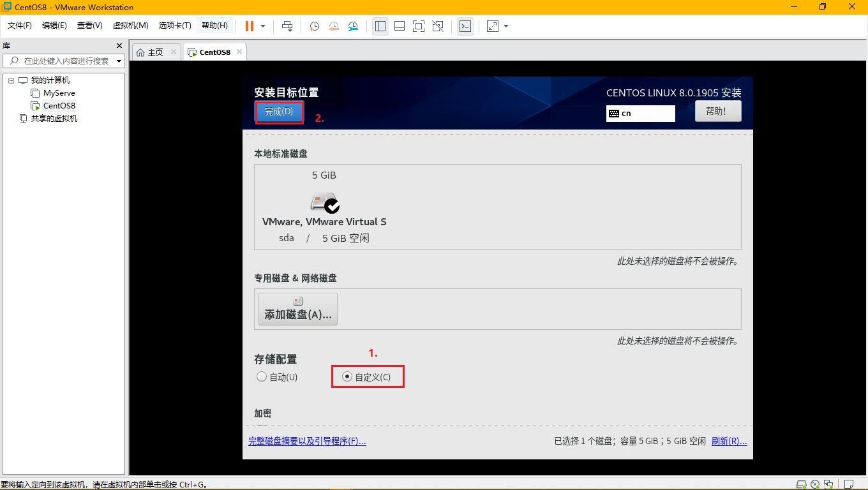Select the 自定义(C) radio button
The image size is (868, 490).
pos(347,376)
